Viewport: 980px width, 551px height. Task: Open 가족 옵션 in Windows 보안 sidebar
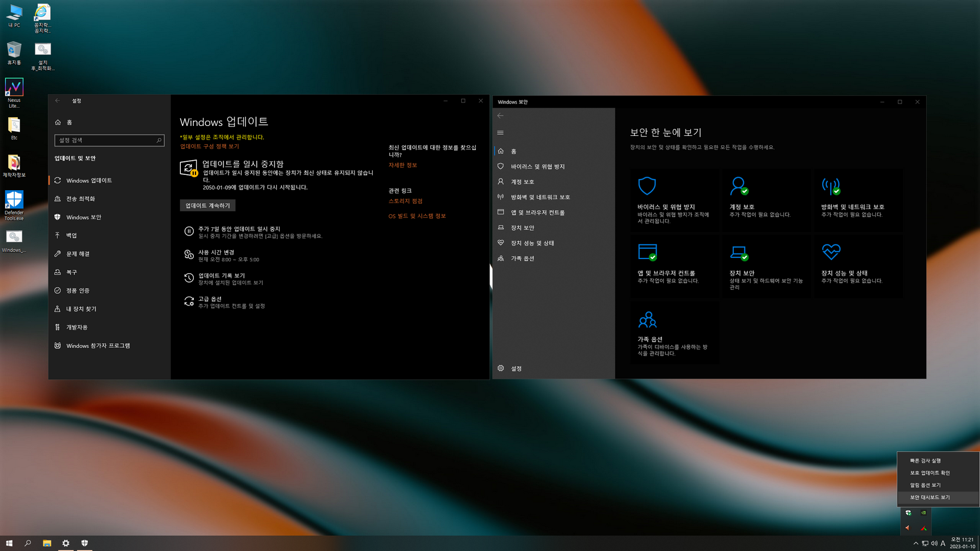554,258
